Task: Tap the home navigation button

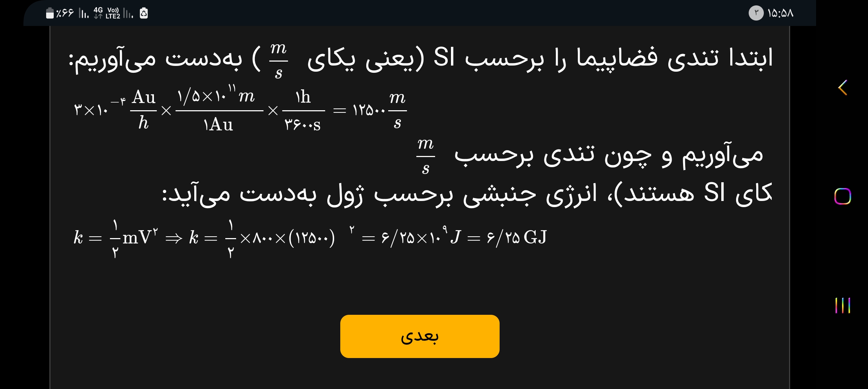Action: point(842,196)
